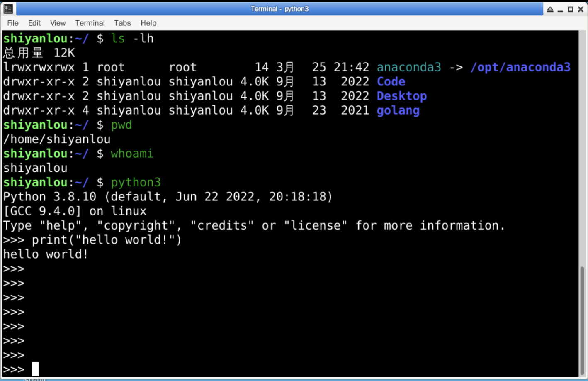Click the terminal icon in the title bar

(8, 9)
